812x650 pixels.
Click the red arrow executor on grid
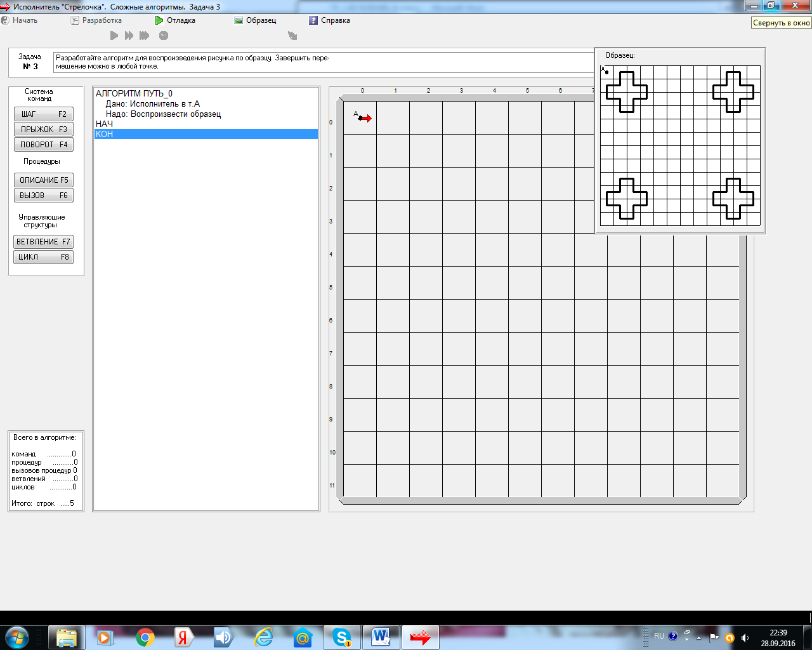point(365,118)
